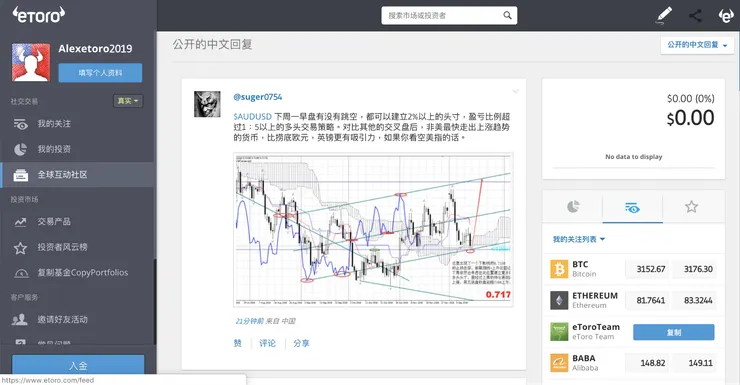
Task: Click the $AUDUSD ticker link
Action: click(252, 116)
